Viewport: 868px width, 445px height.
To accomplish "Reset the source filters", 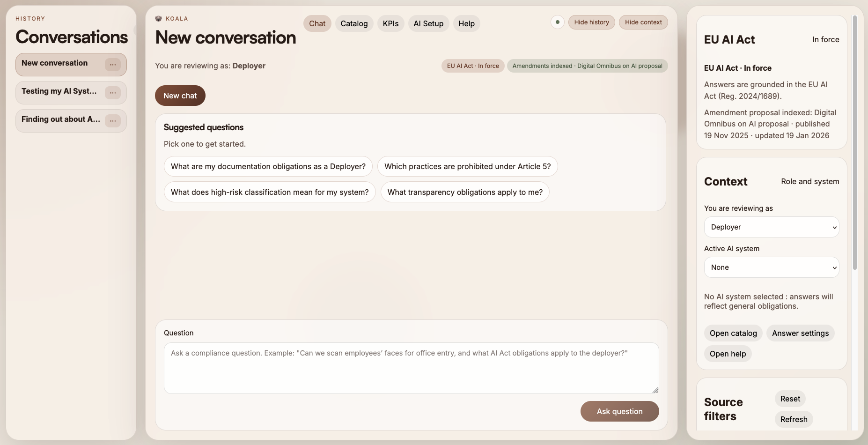I will 790,399.
